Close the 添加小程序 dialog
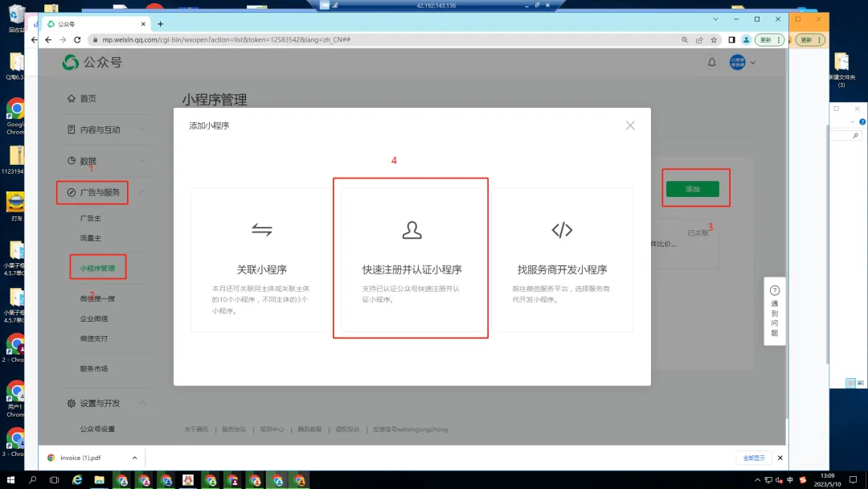Viewport: 868px width, 489px height. (630, 125)
